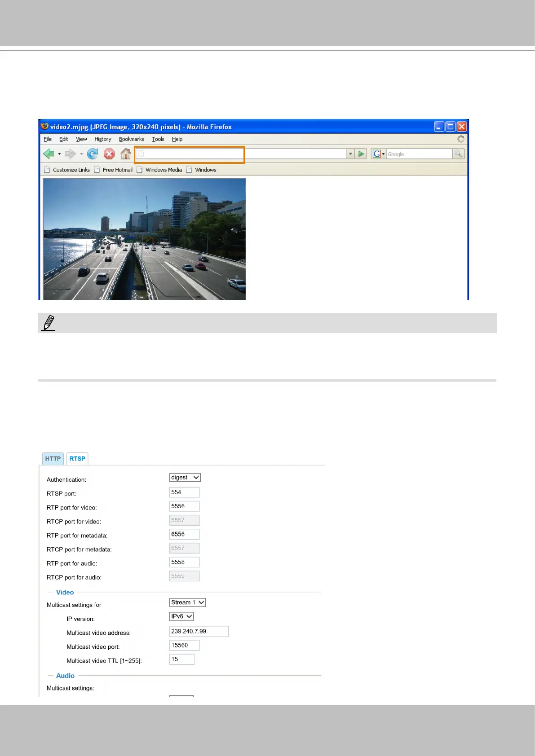Click the RTCP port for video field
535x756 pixels.
click(184, 520)
